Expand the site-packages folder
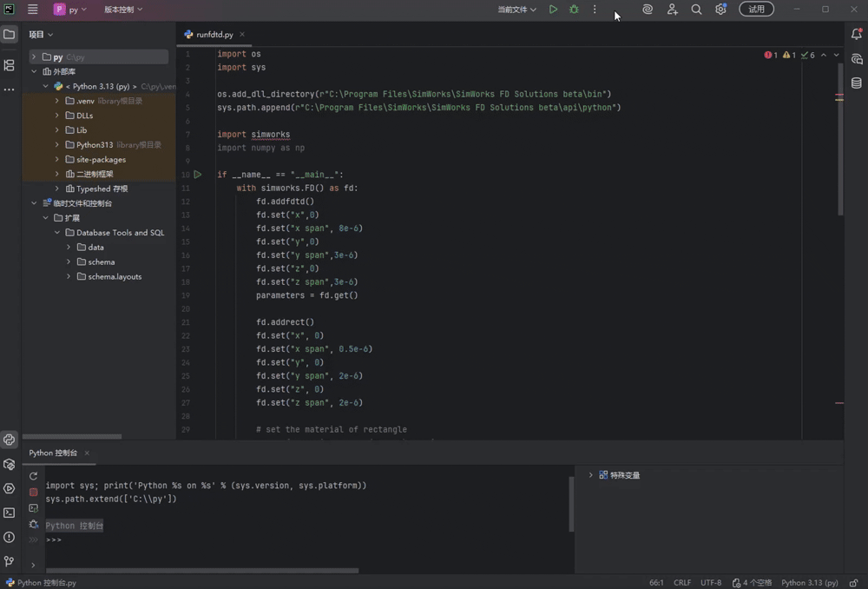 point(57,160)
